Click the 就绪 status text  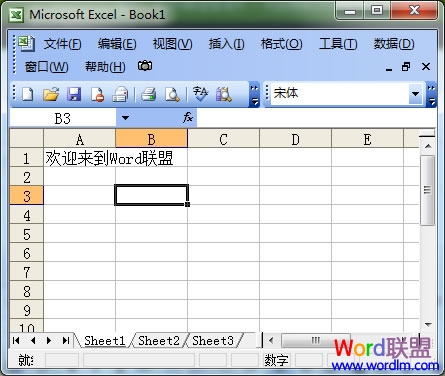point(26,360)
